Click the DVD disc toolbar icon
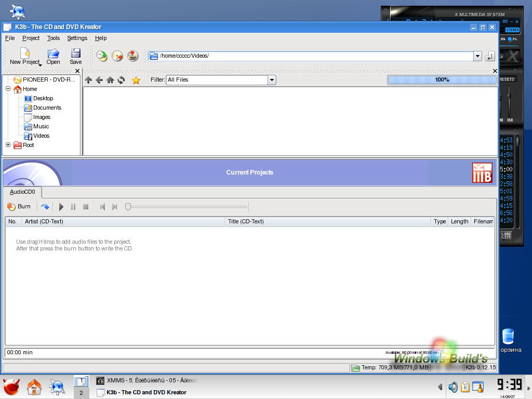 pyautogui.click(x=132, y=56)
